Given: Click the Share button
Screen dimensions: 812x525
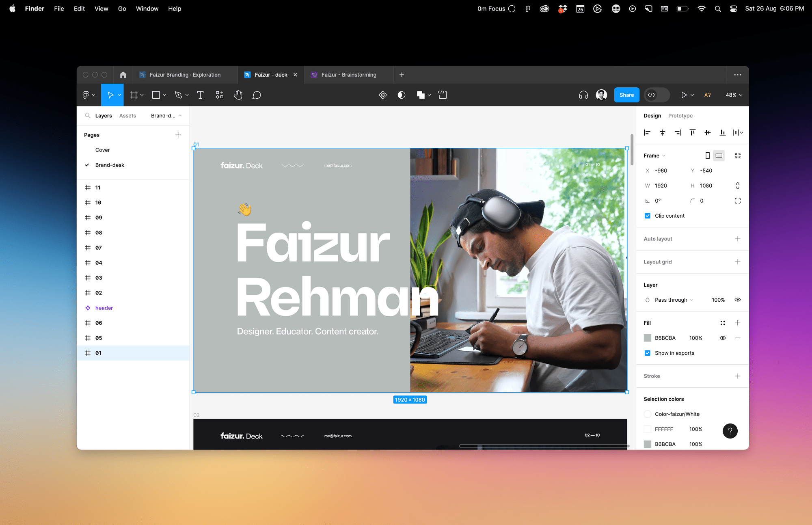Looking at the screenshot, I should pyautogui.click(x=627, y=95).
